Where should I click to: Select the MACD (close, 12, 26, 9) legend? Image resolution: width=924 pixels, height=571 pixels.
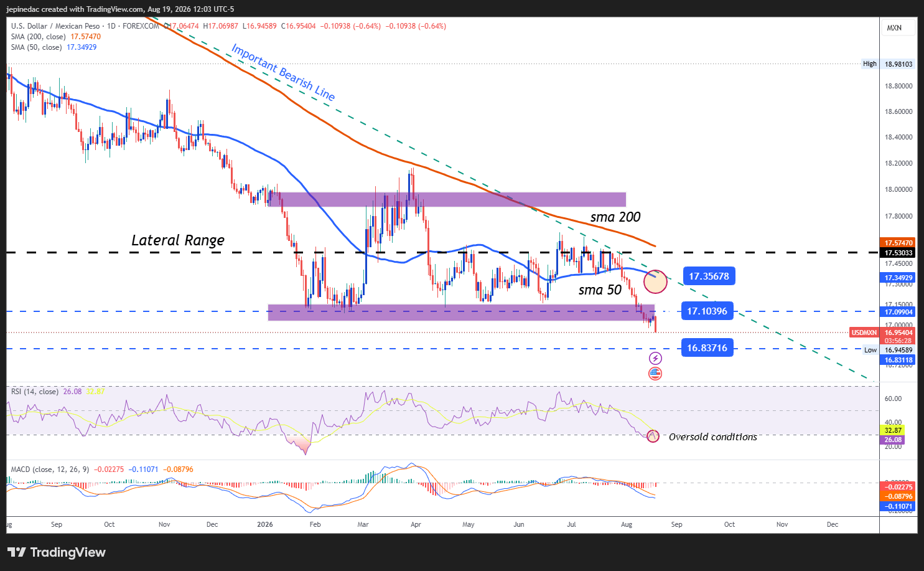pos(50,470)
